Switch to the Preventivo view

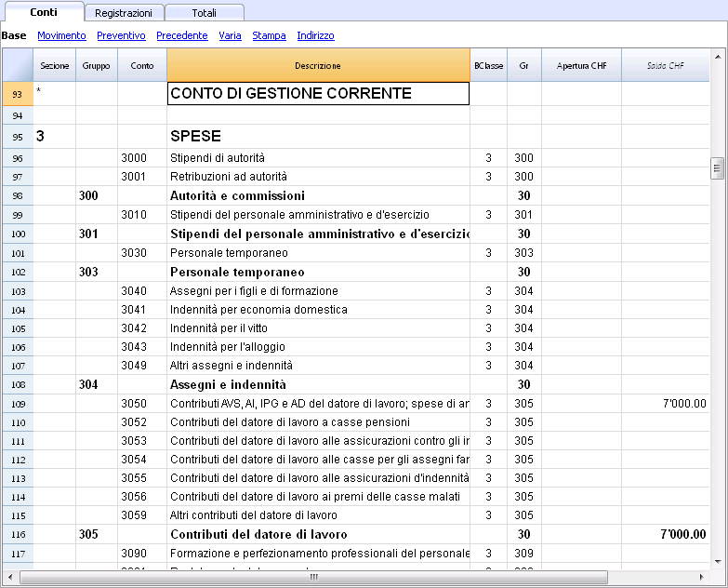click(x=121, y=35)
